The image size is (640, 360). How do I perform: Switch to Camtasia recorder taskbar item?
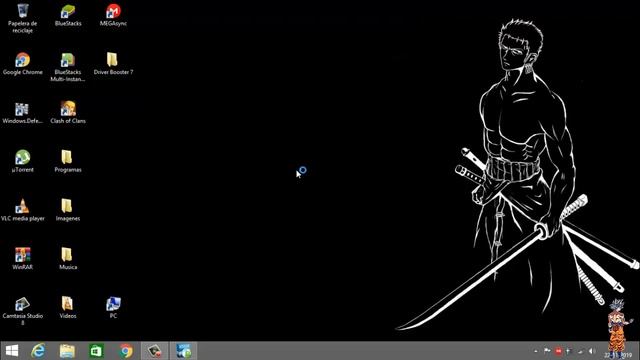click(155, 351)
